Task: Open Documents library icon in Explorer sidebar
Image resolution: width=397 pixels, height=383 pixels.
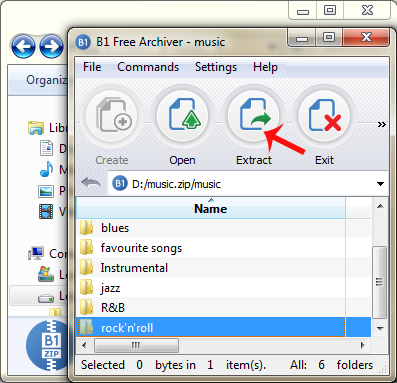Action: (x=46, y=148)
